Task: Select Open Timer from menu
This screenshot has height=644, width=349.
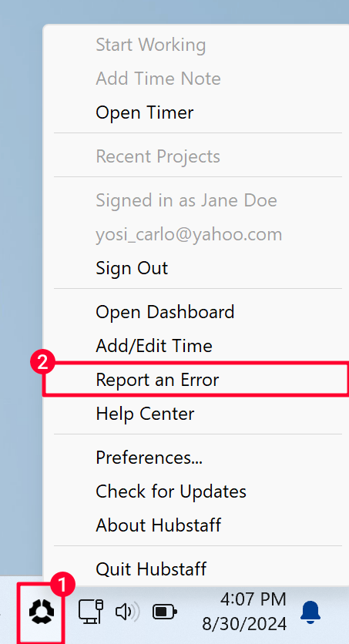Action: pyautogui.click(x=145, y=112)
